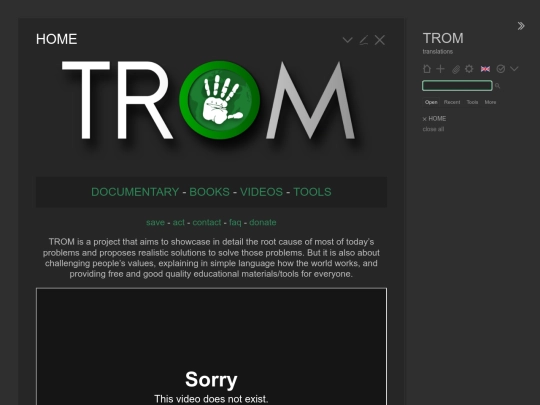Switch to the Open tab
This screenshot has height=405, width=540.
pyautogui.click(x=431, y=102)
